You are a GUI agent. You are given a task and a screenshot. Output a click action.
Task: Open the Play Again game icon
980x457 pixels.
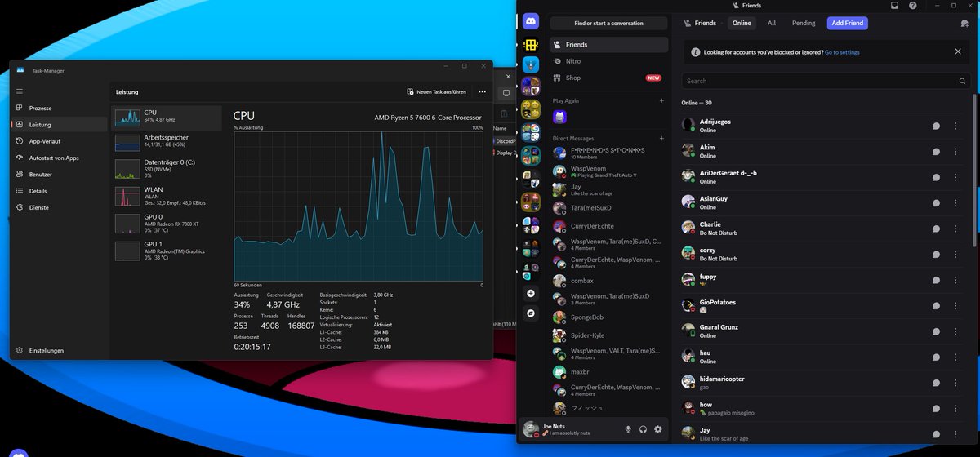pyautogui.click(x=559, y=118)
